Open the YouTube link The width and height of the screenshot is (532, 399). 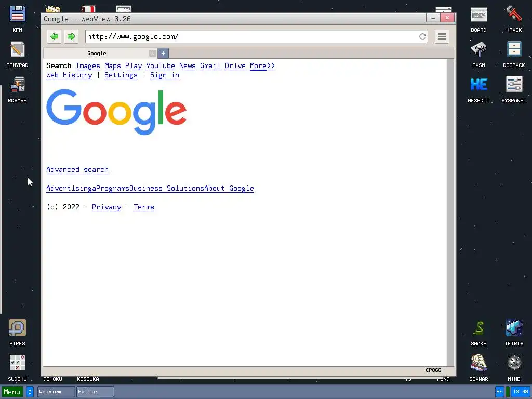[161, 66]
